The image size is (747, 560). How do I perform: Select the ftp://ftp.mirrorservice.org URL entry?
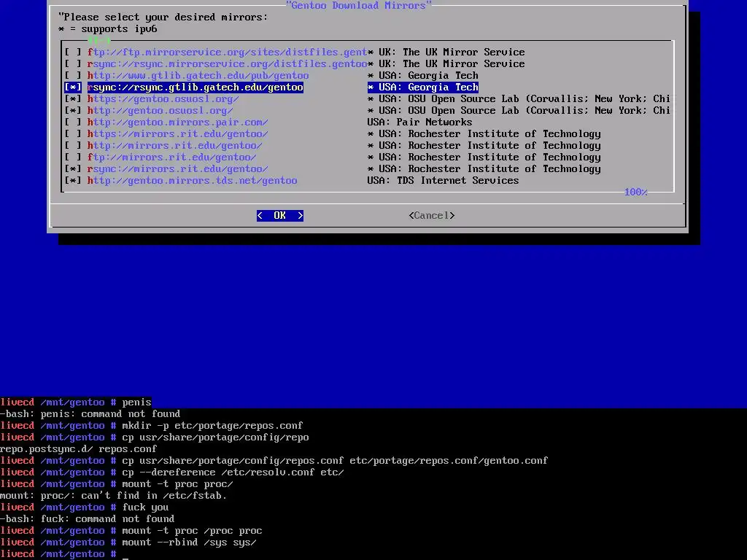tap(227, 52)
